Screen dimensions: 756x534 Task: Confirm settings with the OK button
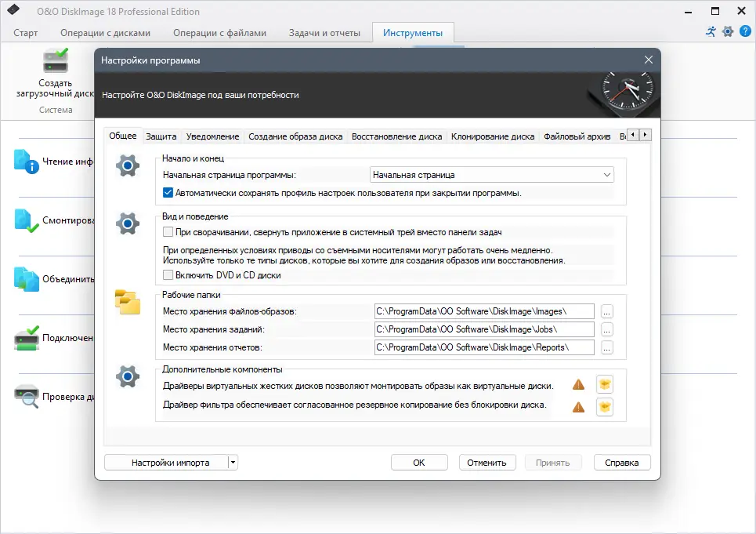[x=419, y=462]
